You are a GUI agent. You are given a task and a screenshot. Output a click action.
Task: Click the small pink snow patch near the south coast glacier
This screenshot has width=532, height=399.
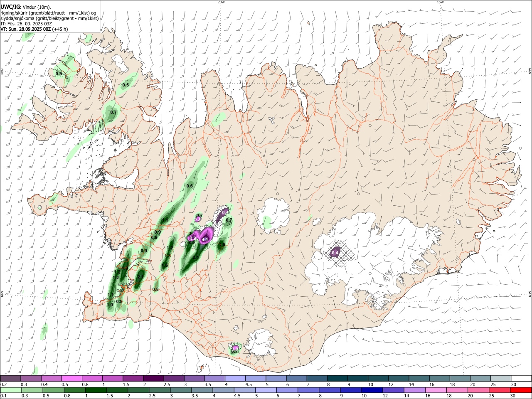(x=236, y=347)
